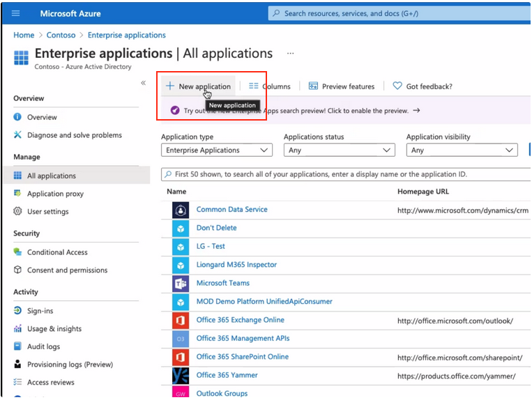Click the Microsoft Azure portal title
Screen dimensions: 532x400
(70, 13)
